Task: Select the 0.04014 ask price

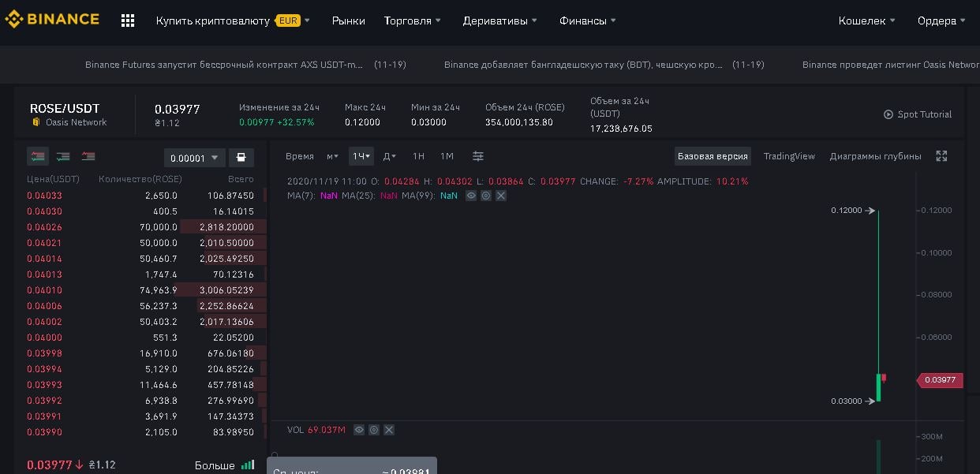Action: tap(44, 259)
